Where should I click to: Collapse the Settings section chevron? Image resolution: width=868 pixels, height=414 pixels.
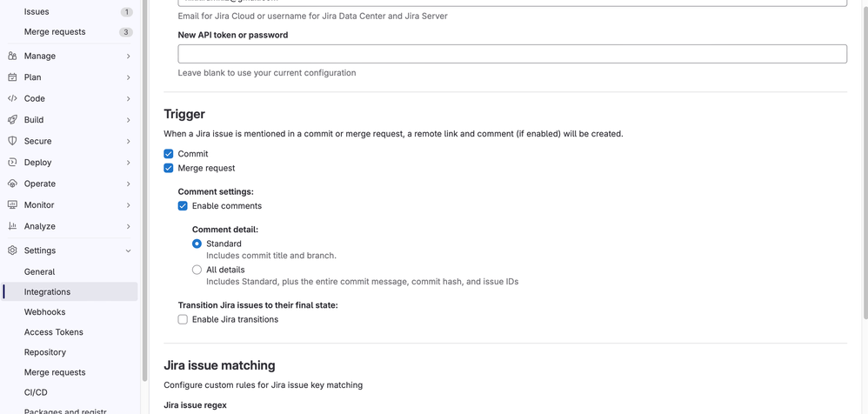[128, 250]
